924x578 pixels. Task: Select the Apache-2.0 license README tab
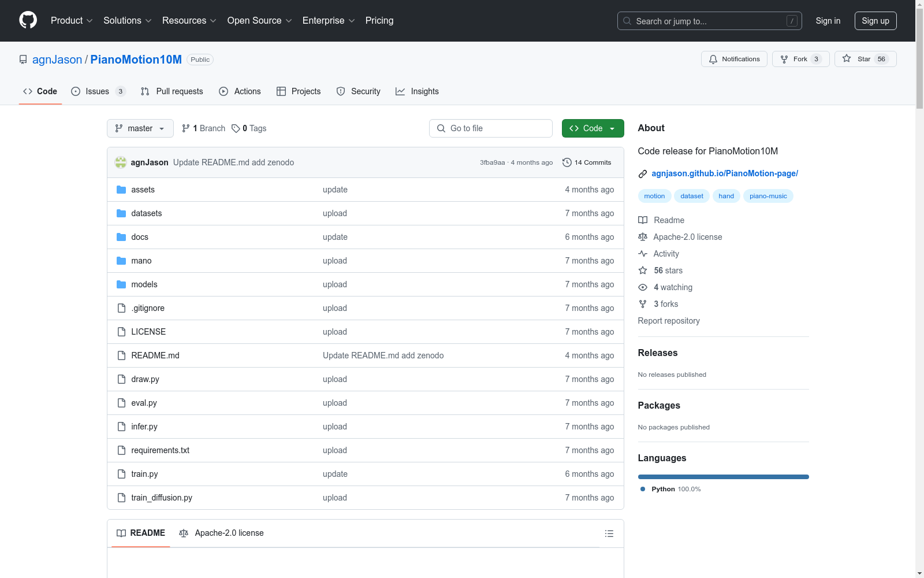point(222,533)
